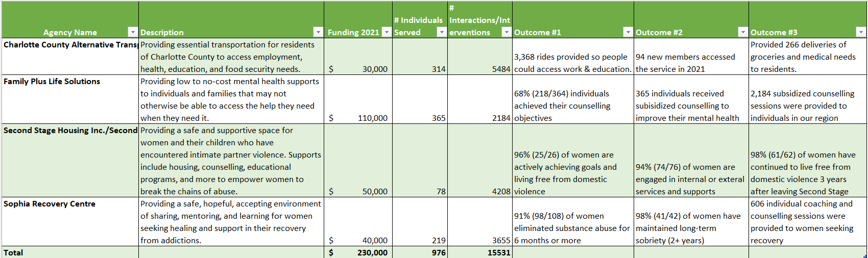Select the 96% (25/26) of women cell
The width and height of the screenshot is (868, 258).
click(573, 161)
